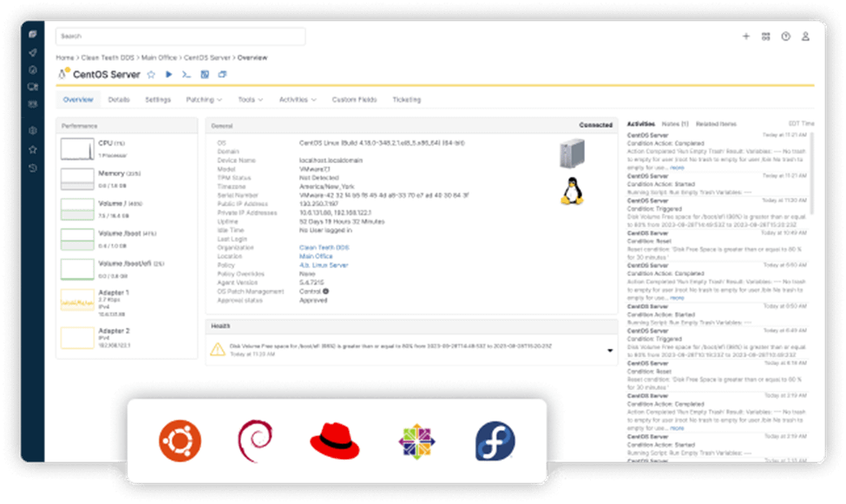Open the user profile icon in the top bar

tap(805, 36)
